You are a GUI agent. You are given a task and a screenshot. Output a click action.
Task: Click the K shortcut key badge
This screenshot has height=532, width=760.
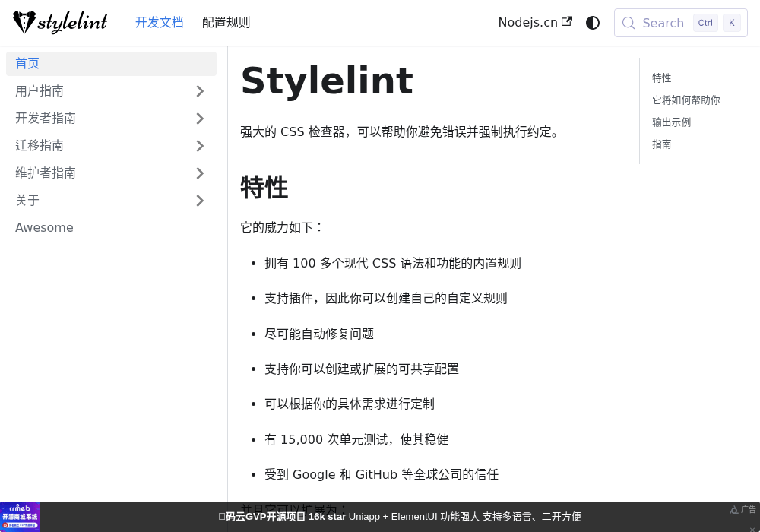pyautogui.click(x=731, y=23)
